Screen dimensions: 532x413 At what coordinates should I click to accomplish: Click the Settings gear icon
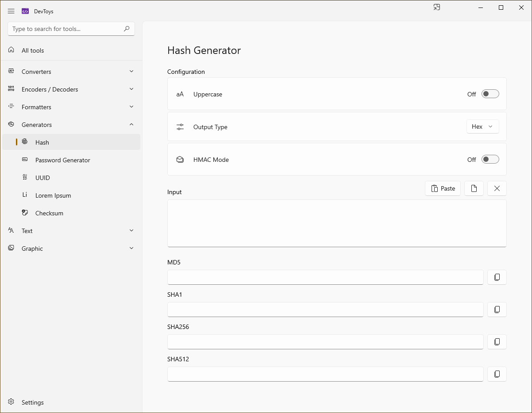[x=11, y=402]
